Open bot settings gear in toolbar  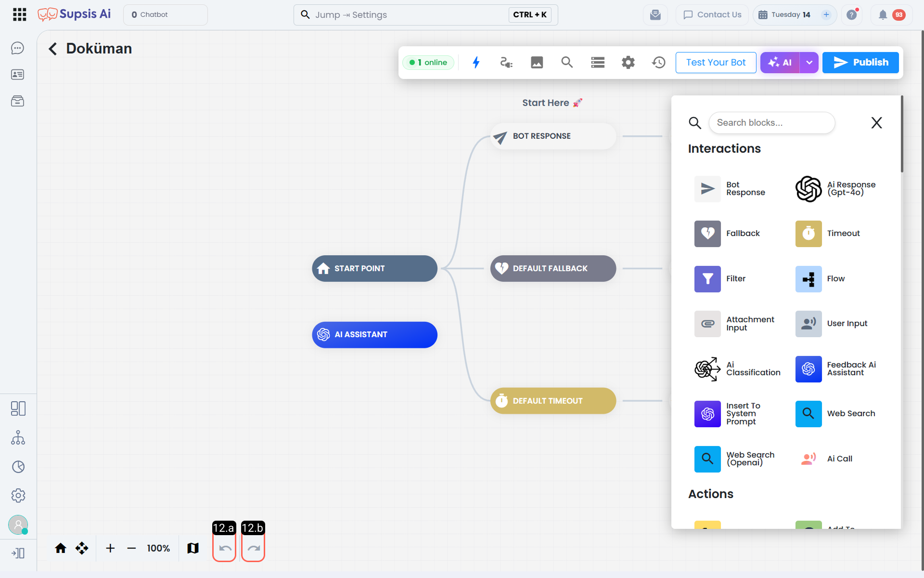[628, 63]
